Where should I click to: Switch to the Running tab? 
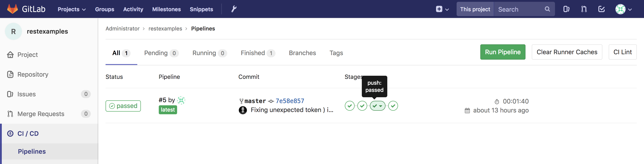[x=210, y=53]
